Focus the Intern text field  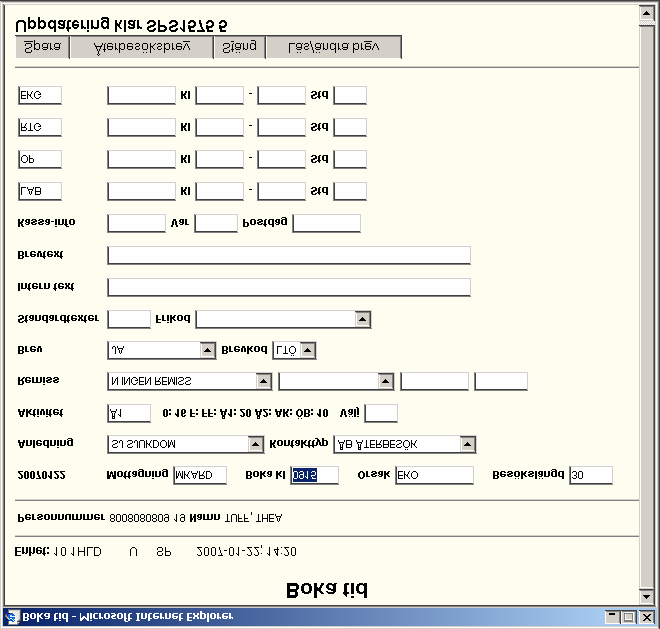coord(289,287)
